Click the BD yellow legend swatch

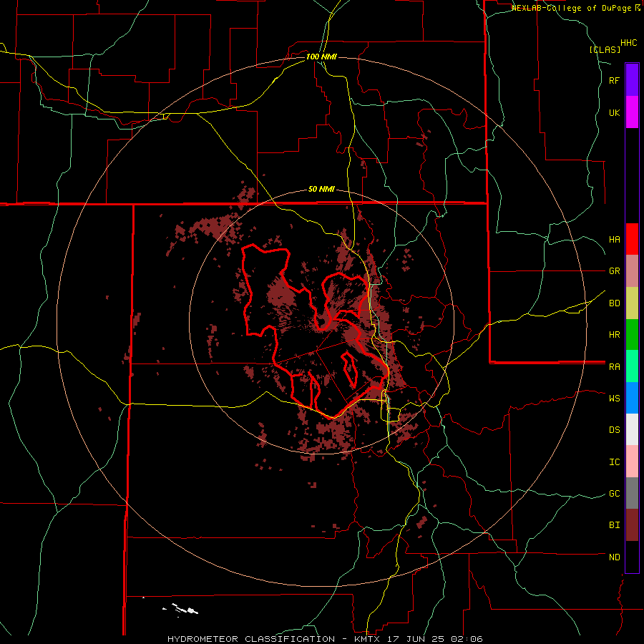pyautogui.click(x=632, y=303)
